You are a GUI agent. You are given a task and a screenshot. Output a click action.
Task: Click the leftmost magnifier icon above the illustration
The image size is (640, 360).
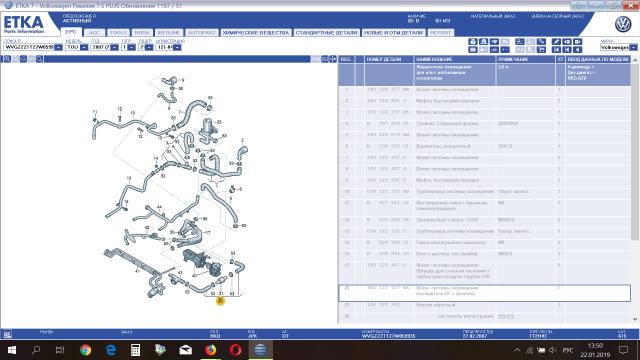click(x=7, y=59)
